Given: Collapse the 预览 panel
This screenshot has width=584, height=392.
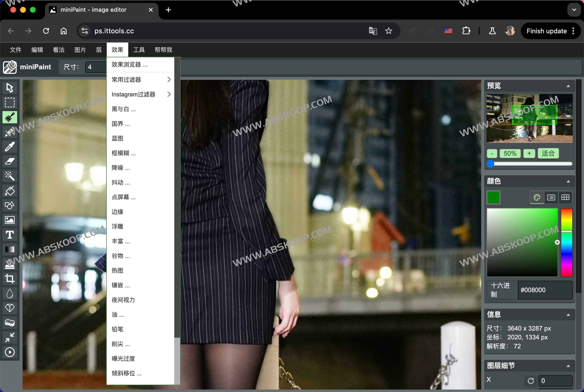Looking at the screenshot, I should (x=568, y=86).
